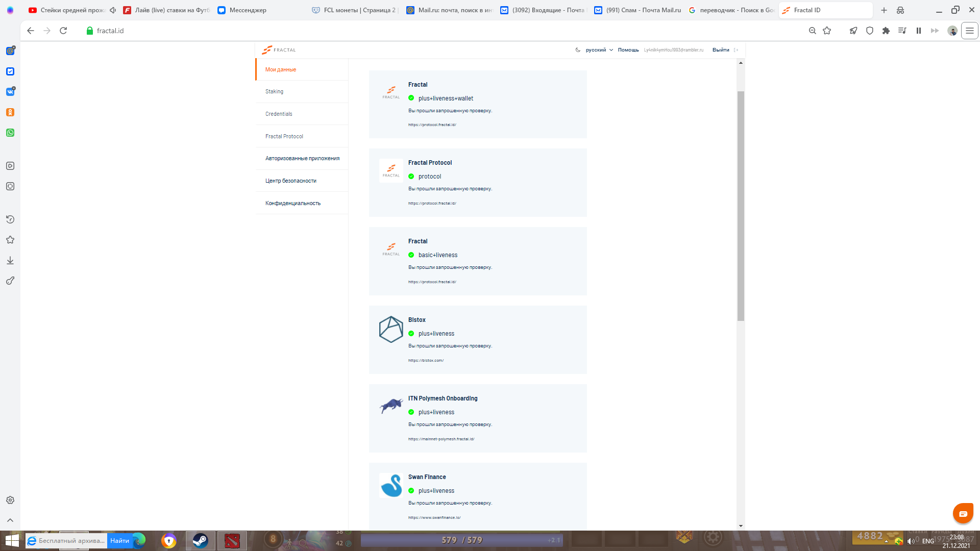
Task: Open the Windows Start menu
Action: point(12,541)
